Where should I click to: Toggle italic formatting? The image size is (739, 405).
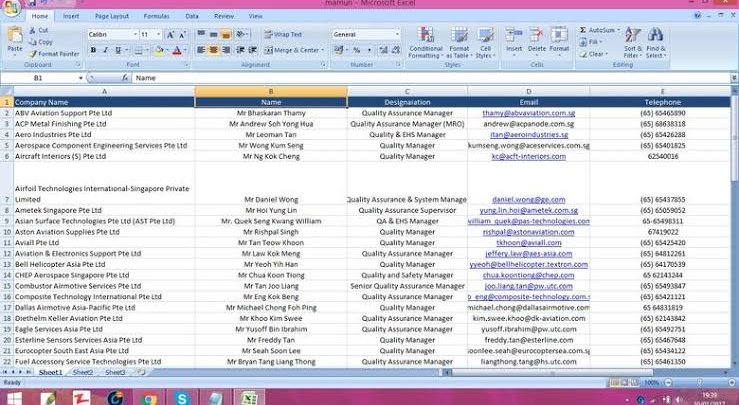[x=106, y=50]
